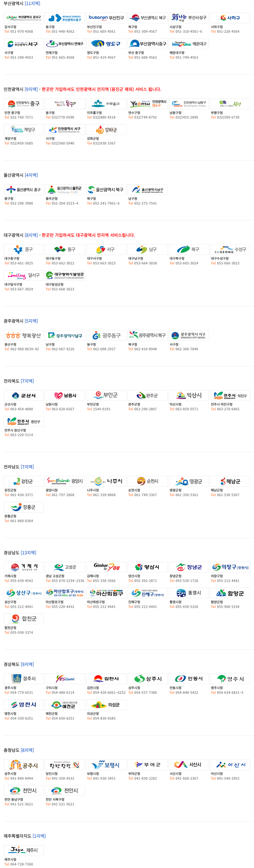Click the 영도구 logo
254x868 pixels.
tap(106, 44)
